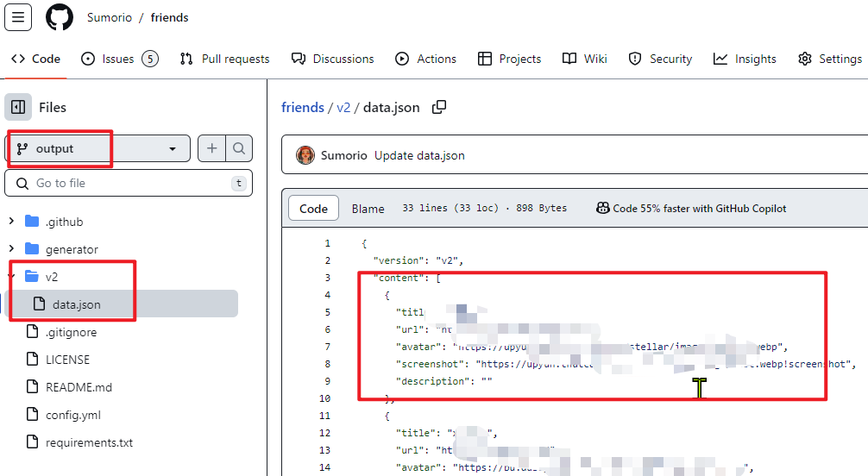The image size is (868, 476).
Task: Open the Issues tab
Action: coord(120,59)
